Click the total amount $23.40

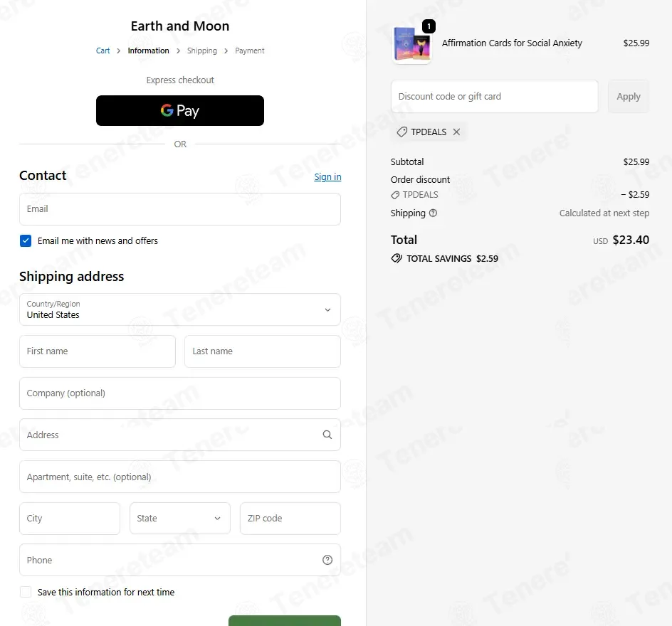(x=631, y=240)
